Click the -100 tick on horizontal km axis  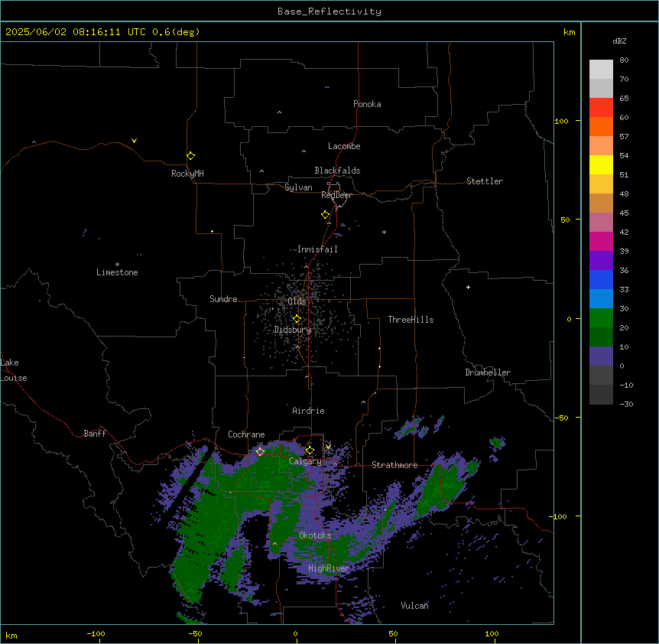point(96,633)
